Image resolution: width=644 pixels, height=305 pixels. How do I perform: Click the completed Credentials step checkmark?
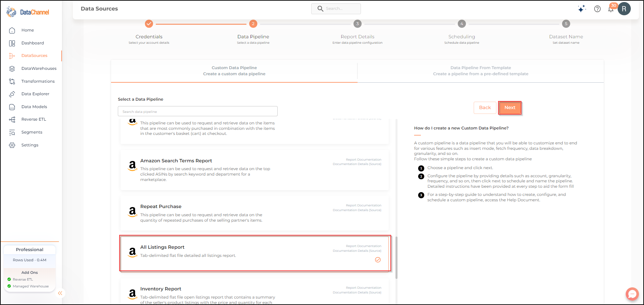149,24
